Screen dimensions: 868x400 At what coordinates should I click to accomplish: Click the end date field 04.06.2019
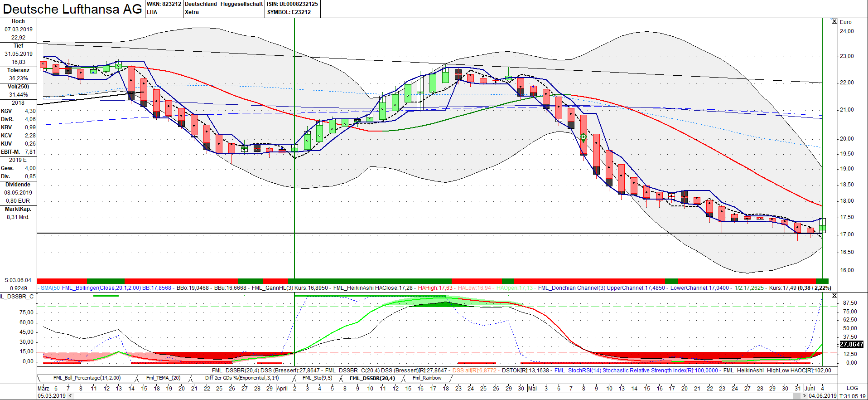pyautogui.click(x=823, y=395)
